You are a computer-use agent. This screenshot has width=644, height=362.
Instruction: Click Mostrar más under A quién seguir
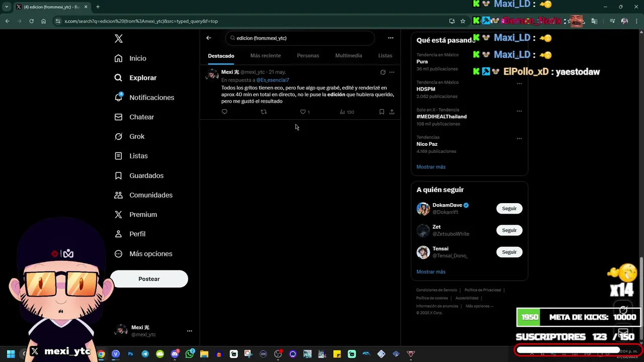click(x=431, y=272)
